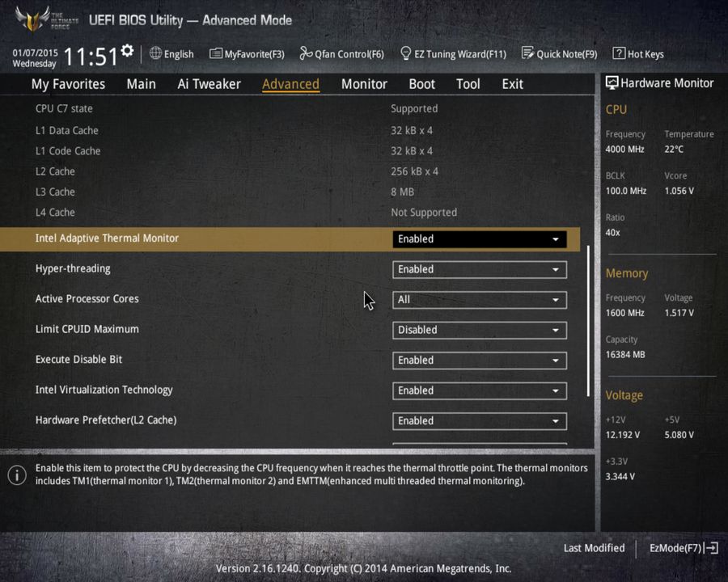Click the 1.517 V memory voltage value

point(679,313)
